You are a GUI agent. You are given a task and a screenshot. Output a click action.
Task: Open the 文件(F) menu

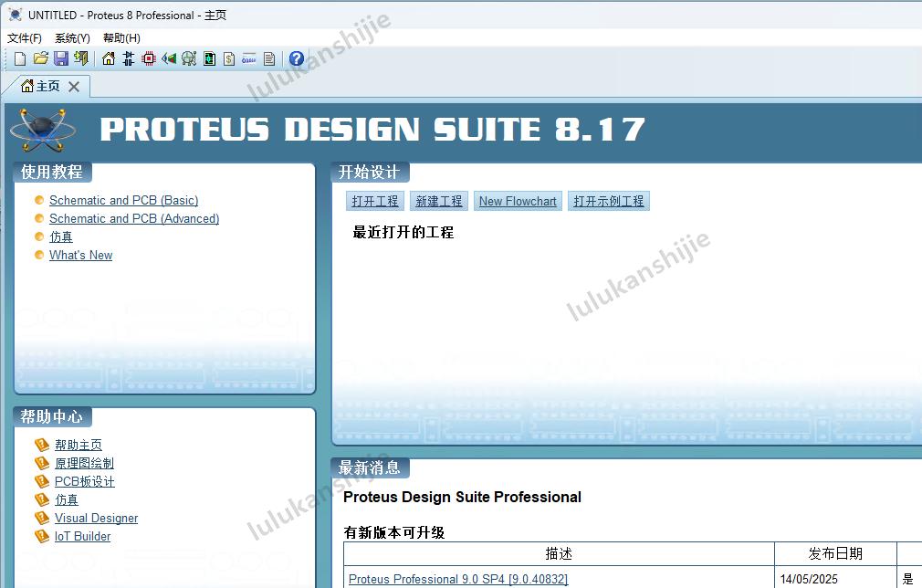click(25, 37)
